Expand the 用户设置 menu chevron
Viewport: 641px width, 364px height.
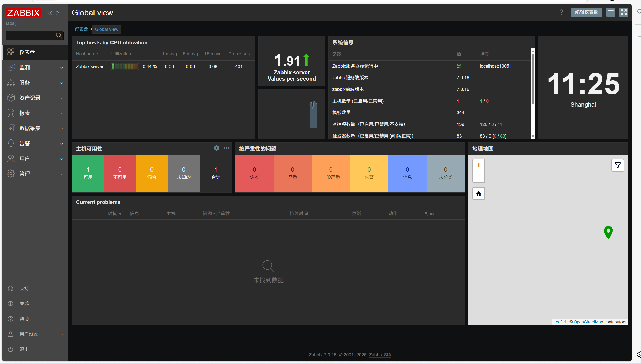click(x=62, y=334)
